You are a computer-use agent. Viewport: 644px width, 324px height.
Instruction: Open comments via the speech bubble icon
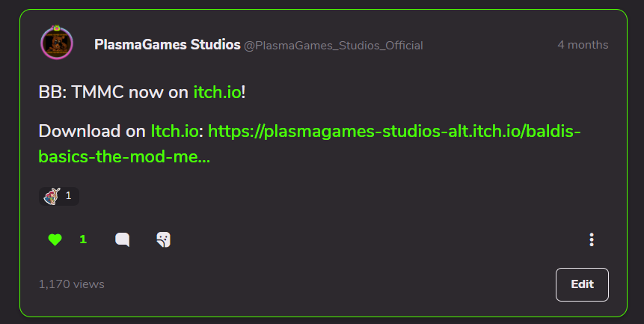click(123, 239)
